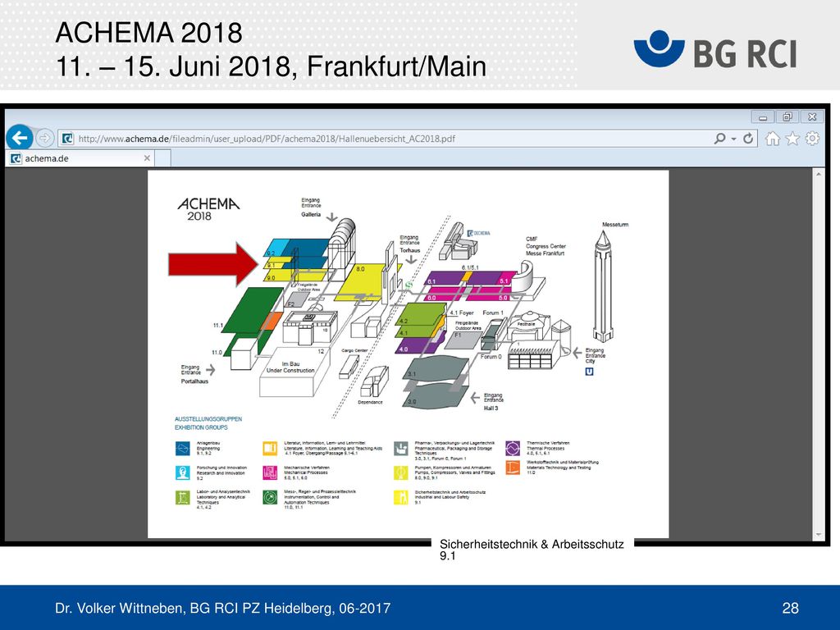The width and height of the screenshot is (840, 630).
Task: Restore down the browser window
Action: [x=787, y=116]
